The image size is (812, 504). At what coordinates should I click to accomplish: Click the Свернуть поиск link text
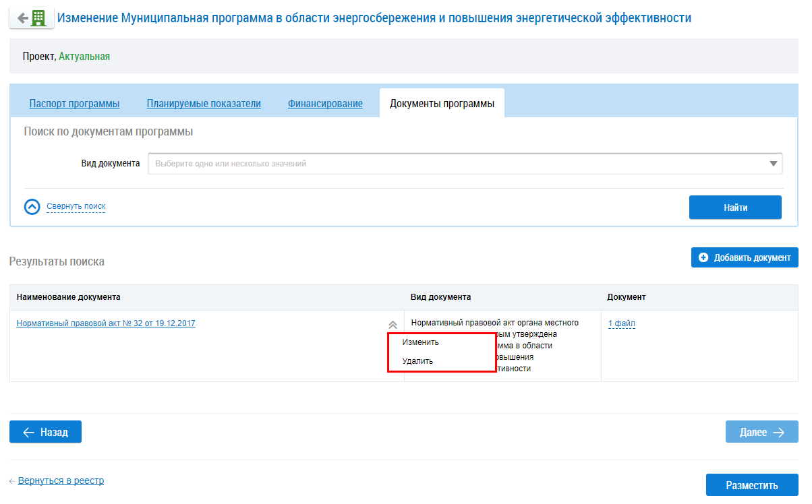[x=76, y=206]
